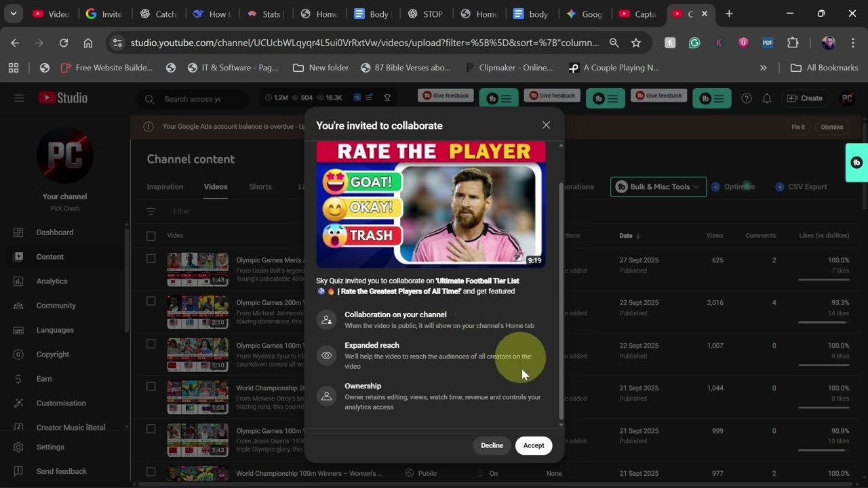Viewport: 868px width, 488px height.
Task: Open the New folder bookmark folder
Action: [x=321, y=68]
